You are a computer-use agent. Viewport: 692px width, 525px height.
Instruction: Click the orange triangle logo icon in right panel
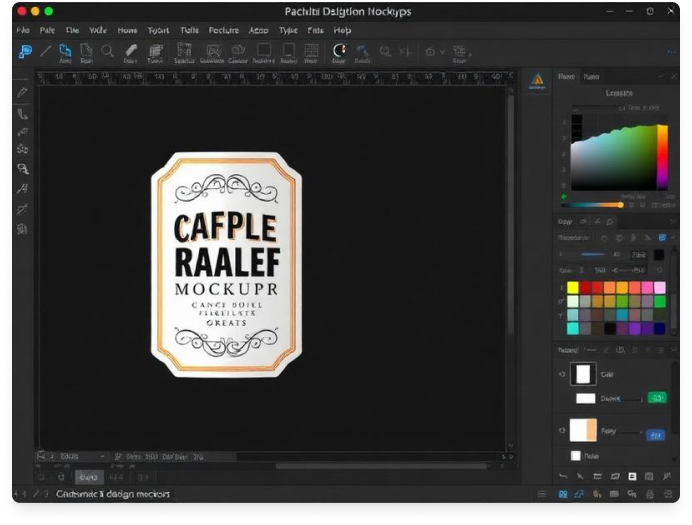coord(536,80)
